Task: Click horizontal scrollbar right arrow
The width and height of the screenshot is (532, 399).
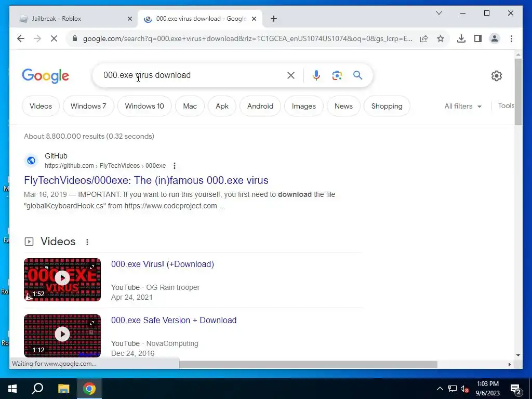Action: point(509,364)
